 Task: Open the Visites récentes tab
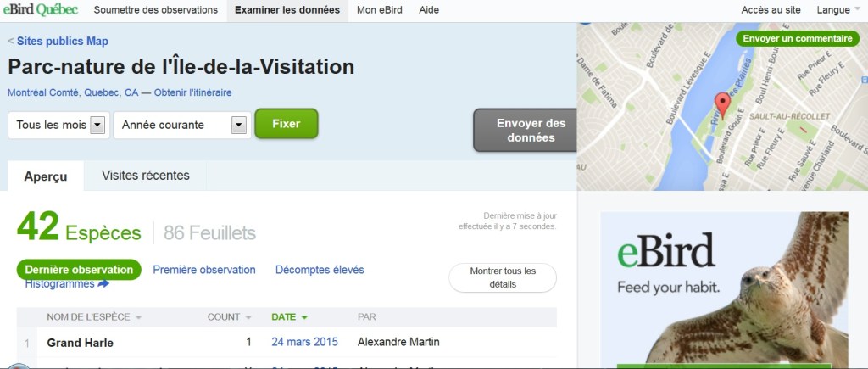point(146,176)
